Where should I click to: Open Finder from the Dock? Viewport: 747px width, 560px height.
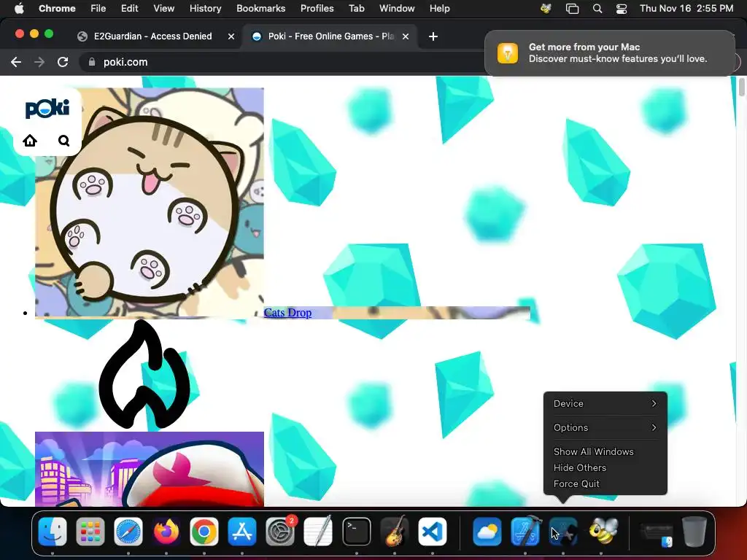(x=53, y=532)
